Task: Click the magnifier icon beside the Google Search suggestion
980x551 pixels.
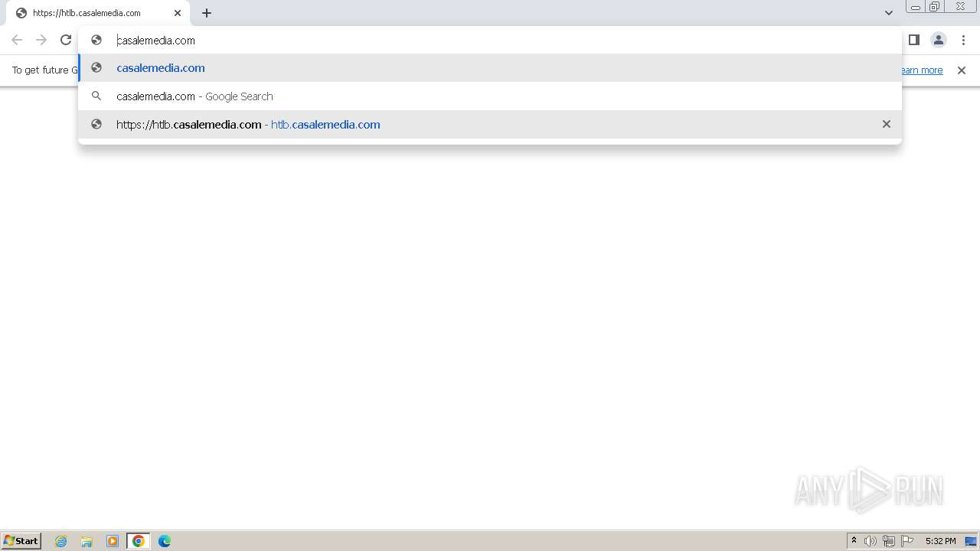Action: pos(96,96)
